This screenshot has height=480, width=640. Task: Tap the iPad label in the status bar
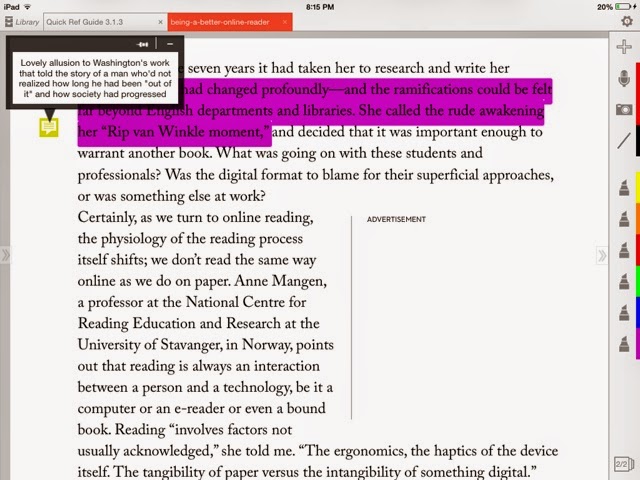(11, 7)
